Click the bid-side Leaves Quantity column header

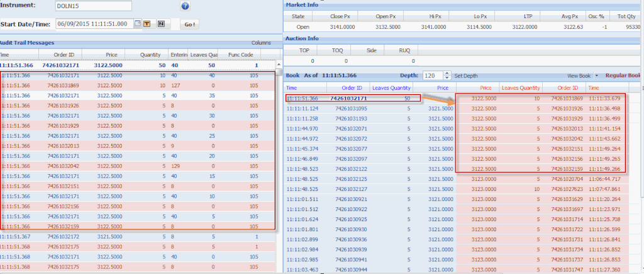click(x=392, y=88)
